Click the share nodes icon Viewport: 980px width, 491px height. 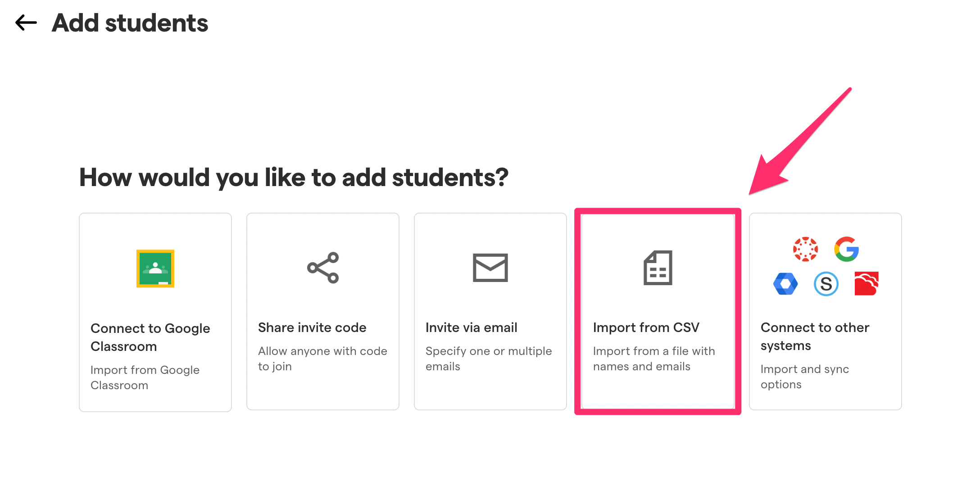tap(323, 268)
